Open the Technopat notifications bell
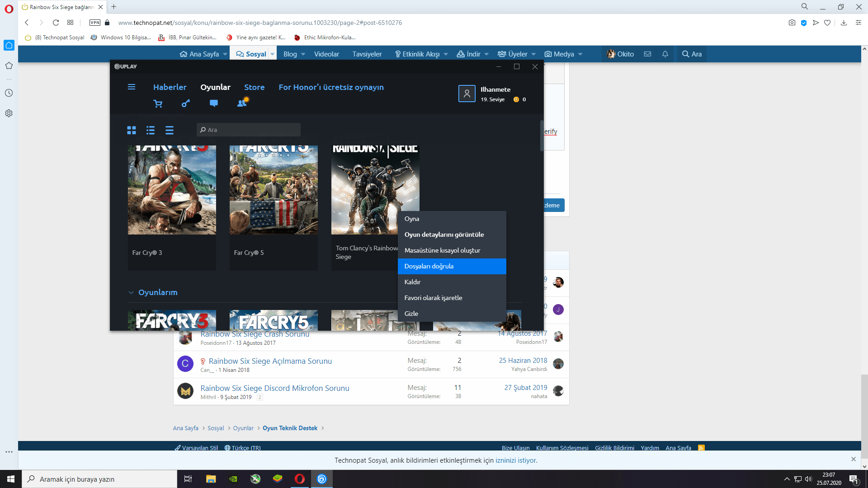Screen dimensions: 868x488 [665, 54]
